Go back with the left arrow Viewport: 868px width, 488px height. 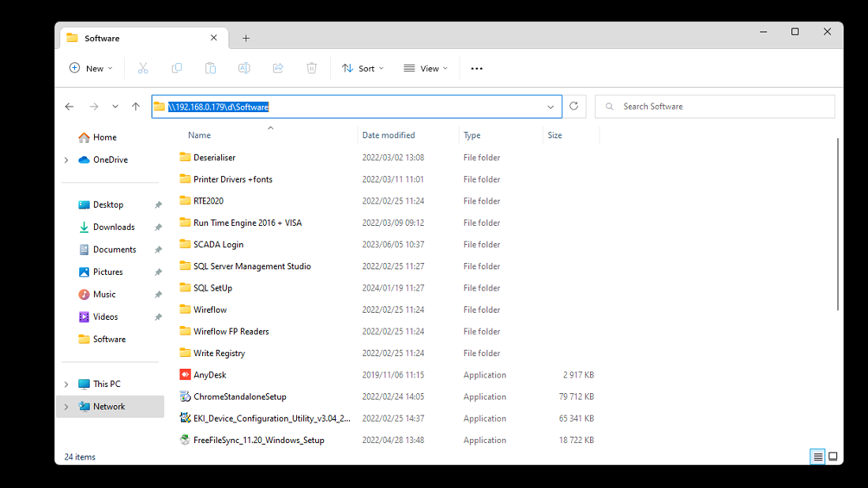point(70,107)
